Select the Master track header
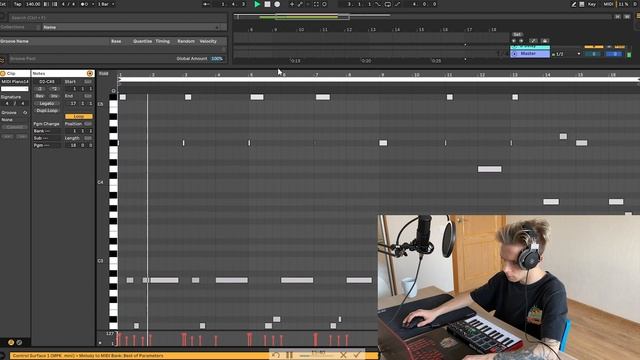The image size is (640, 360). [530, 53]
